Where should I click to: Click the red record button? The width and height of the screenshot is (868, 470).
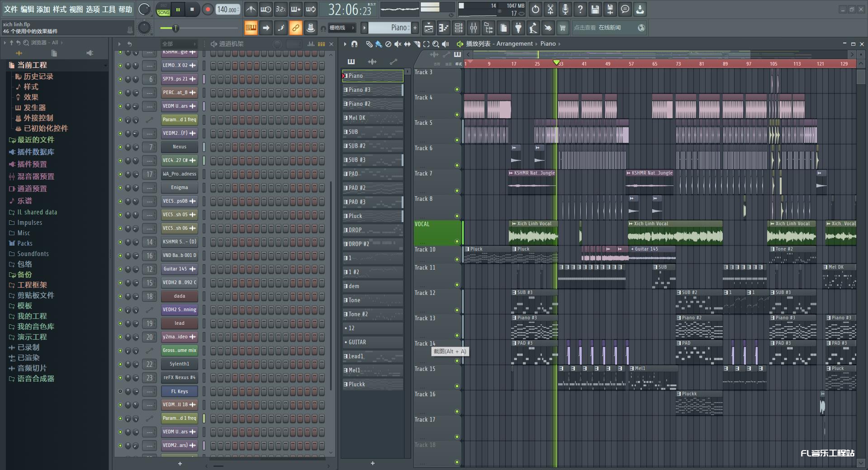pyautogui.click(x=208, y=9)
